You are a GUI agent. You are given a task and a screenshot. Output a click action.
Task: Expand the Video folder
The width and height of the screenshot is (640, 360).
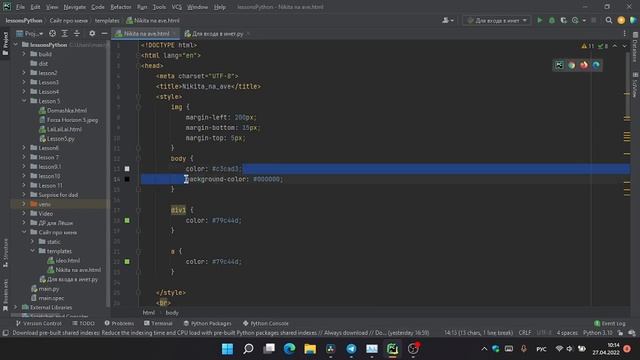(x=24, y=213)
